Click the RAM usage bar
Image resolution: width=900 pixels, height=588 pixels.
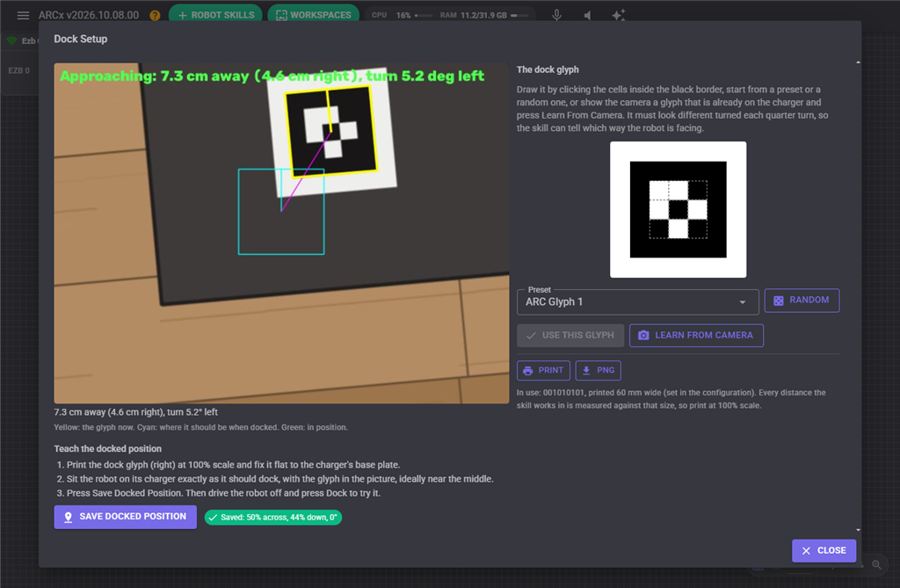519,16
